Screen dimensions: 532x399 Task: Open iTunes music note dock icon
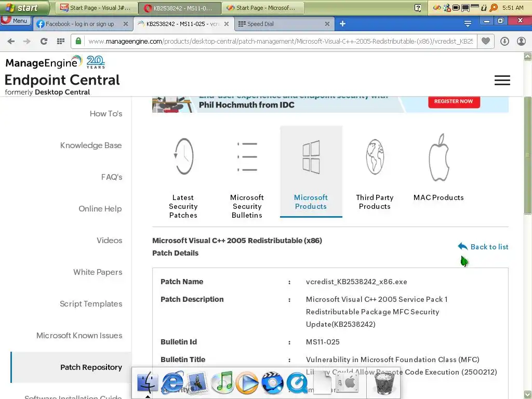[222, 383]
